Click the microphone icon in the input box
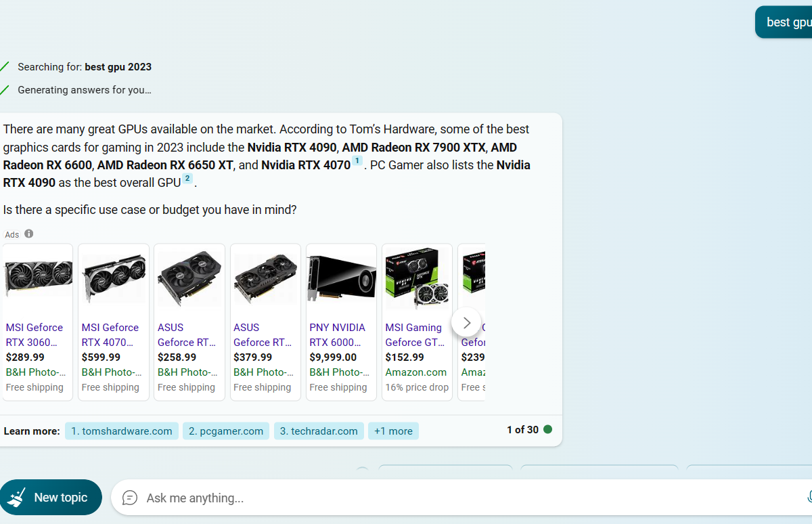812x524 pixels. coord(809,498)
